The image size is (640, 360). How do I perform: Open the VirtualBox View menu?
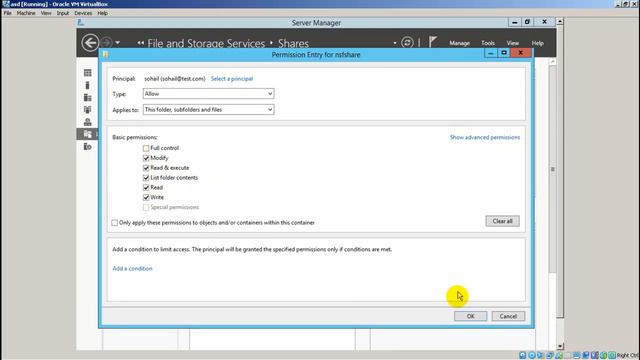[46, 13]
